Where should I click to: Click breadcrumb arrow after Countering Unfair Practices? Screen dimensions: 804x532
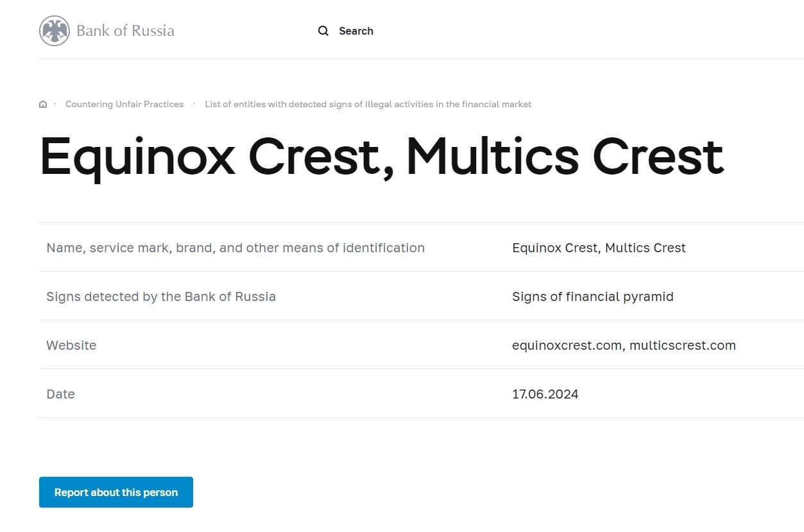click(194, 104)
